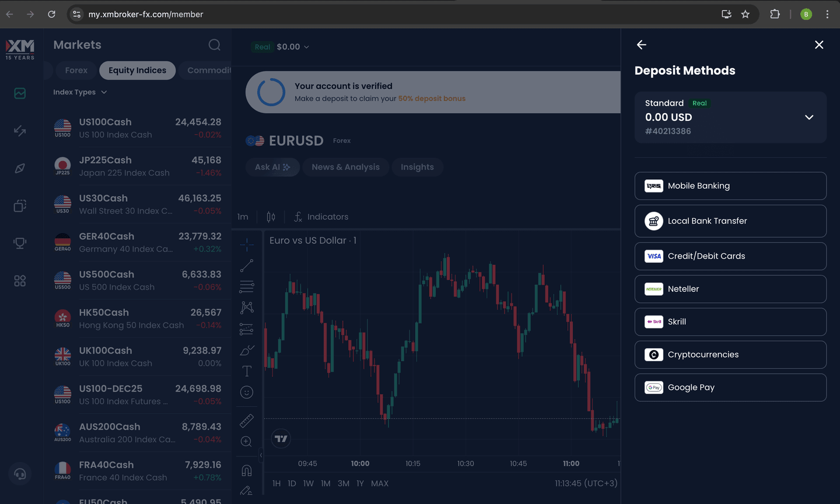Viewport: 840px width, 504px height.
Task: Open the markets chart sidebar icon
Action: point(20,93)
